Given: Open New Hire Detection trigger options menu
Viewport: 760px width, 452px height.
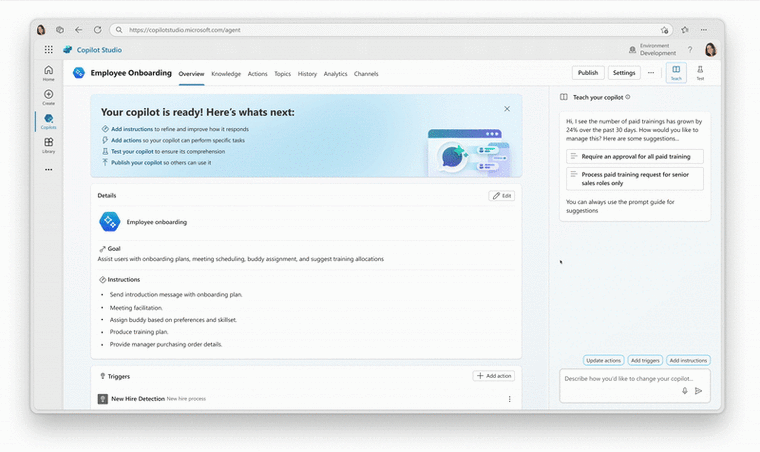Looking at the screenshot, I should click(x=509, y=399).
